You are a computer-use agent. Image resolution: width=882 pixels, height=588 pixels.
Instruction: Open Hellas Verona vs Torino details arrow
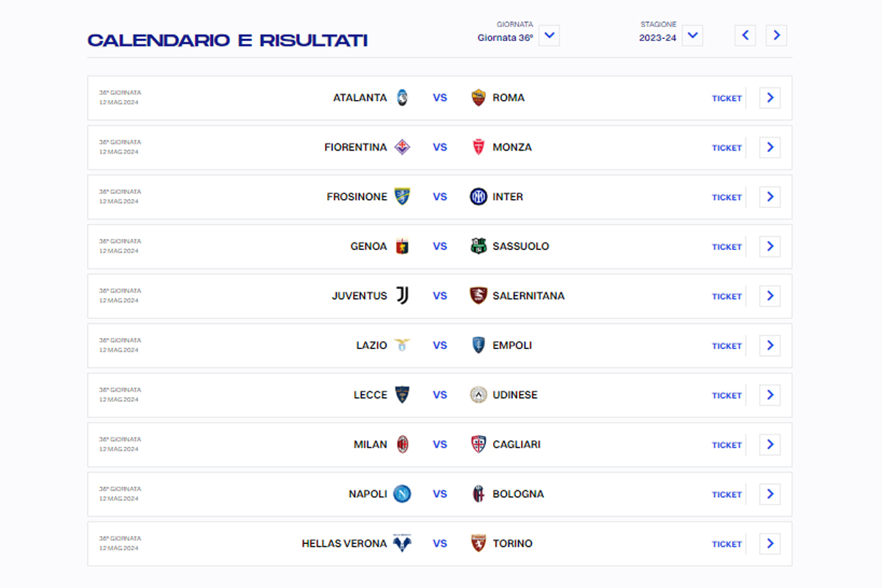tap(770, 544)
